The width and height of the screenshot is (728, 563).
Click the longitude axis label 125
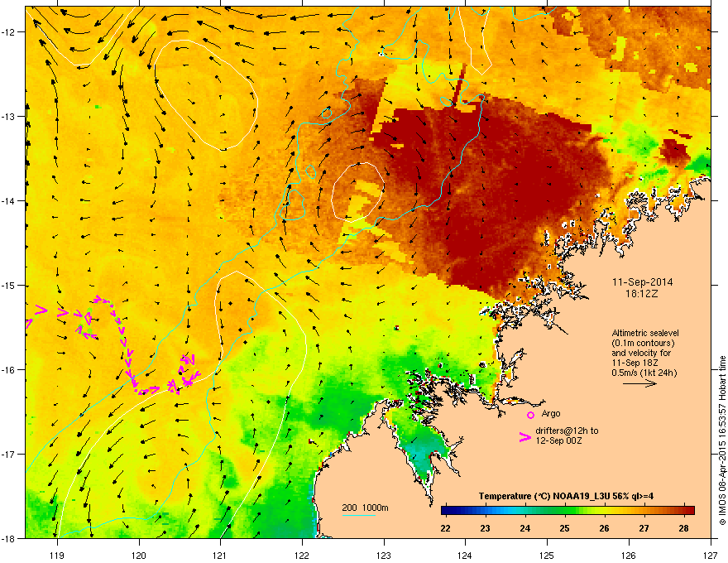click(x=547, y=555)
